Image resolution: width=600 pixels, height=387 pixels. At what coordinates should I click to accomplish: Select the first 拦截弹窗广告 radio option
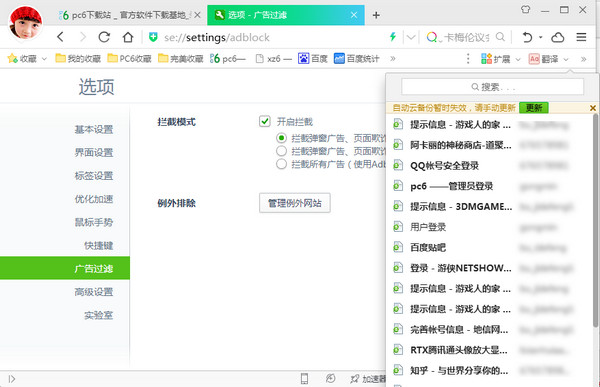(x=281, y=137)
